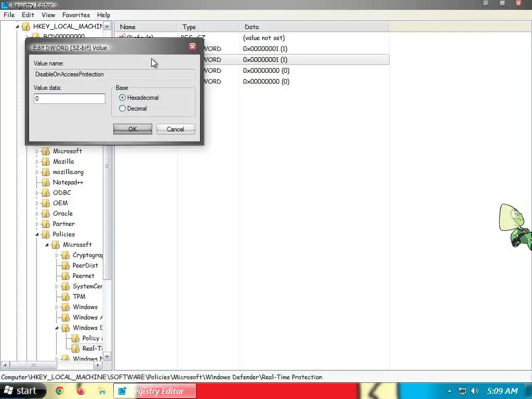Select the TPM key label
The image size is (532, 399).
coord(79,297)
